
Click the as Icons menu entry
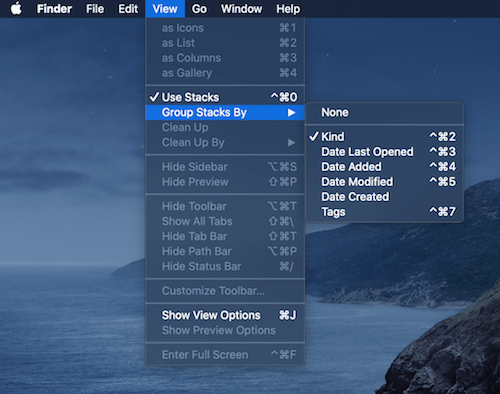pyautogui.click(x=225, y=28)
